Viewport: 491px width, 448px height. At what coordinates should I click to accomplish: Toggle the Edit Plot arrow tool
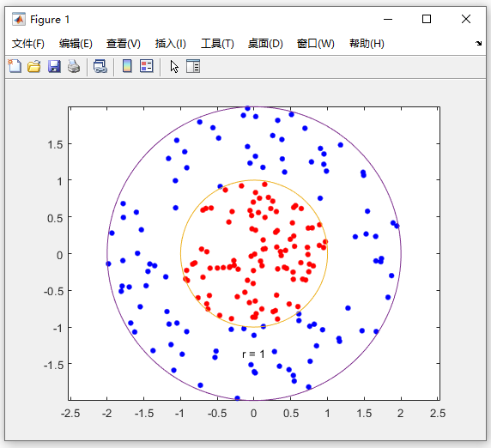point(174,67)
